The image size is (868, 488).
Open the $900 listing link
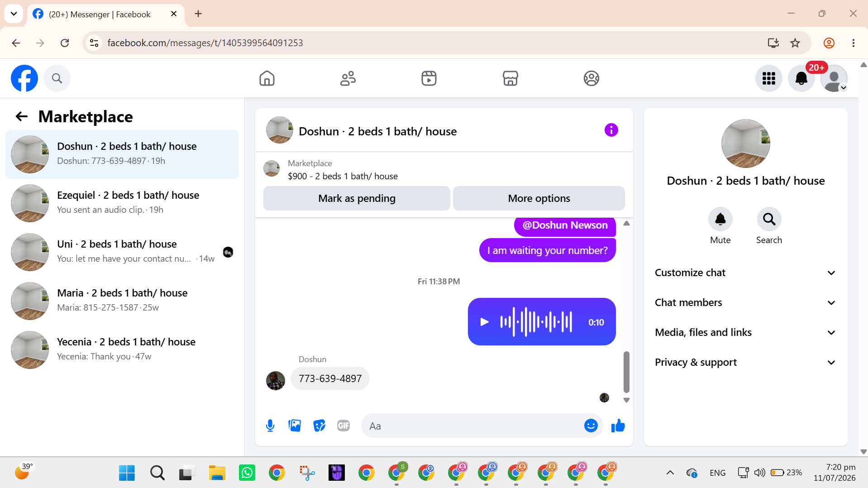click(343, 176)
